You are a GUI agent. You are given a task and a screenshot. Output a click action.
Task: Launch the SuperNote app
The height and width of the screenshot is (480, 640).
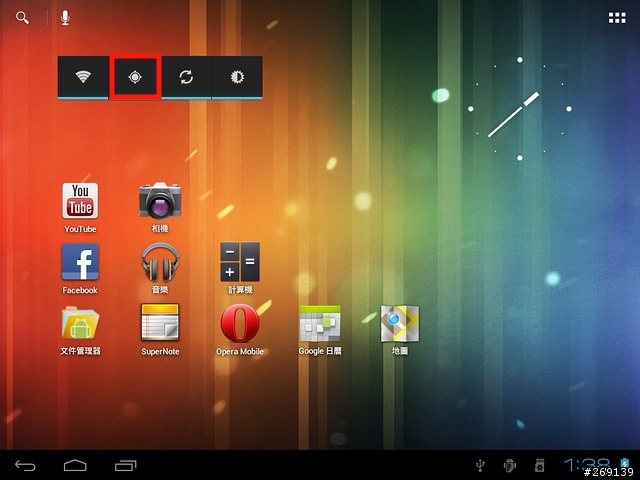160,330
